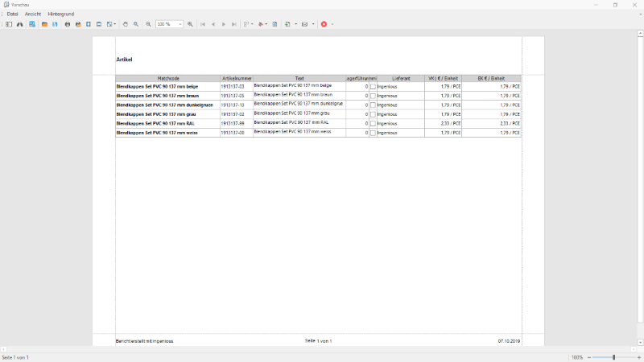The width and height of the screenshot is (644, 362).
Task: Click the 2,33 / PCE VK1 price
Action: click(x=451, y=124)
